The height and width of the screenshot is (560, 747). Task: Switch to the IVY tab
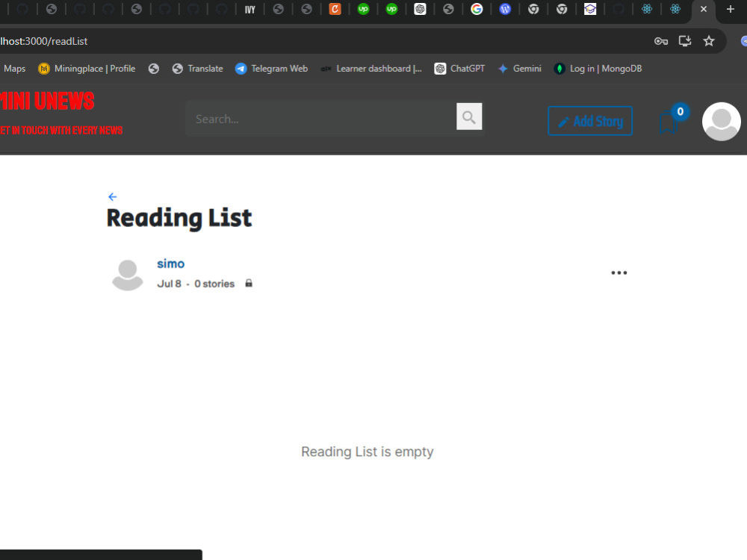click(249, 10)
